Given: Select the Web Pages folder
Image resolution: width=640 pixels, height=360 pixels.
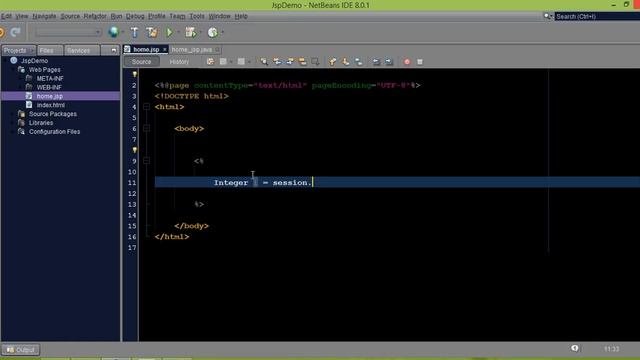Looking at the screenshot, I should 44,70.
